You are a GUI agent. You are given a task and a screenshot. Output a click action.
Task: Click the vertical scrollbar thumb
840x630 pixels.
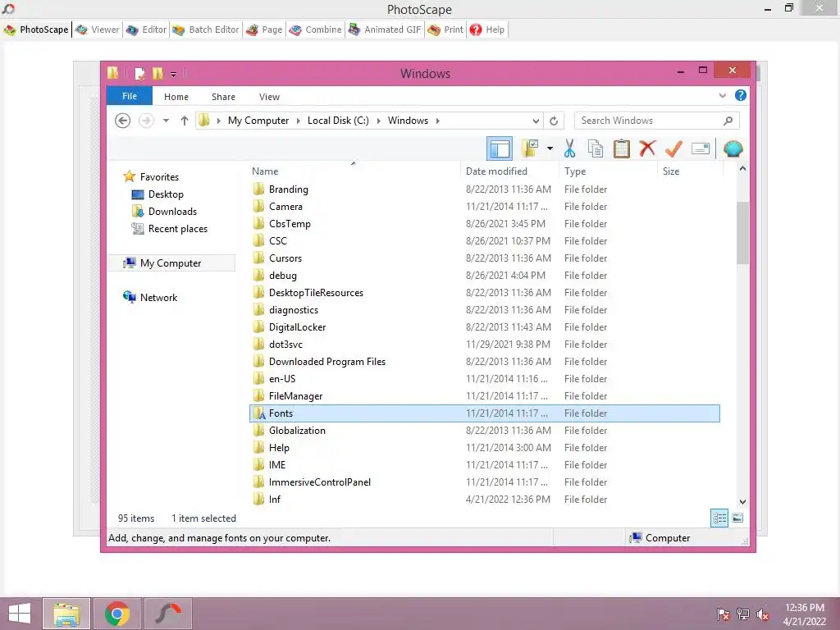[x=742, y=232]
